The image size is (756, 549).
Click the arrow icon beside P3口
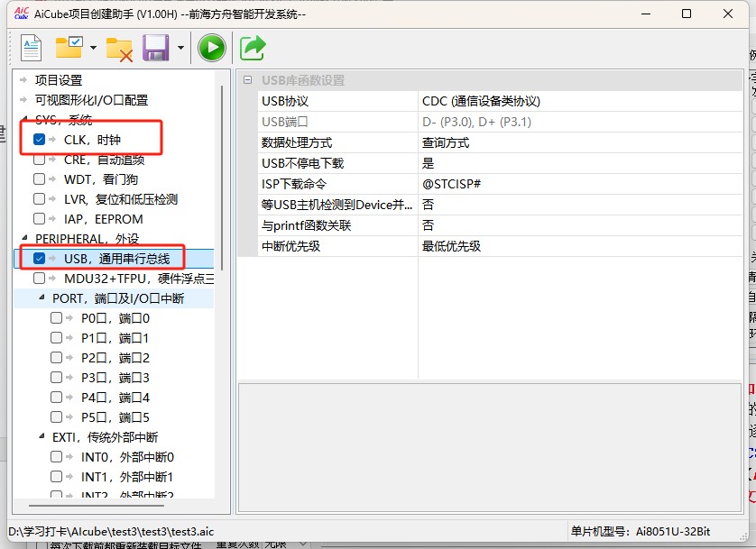[69, 377]
